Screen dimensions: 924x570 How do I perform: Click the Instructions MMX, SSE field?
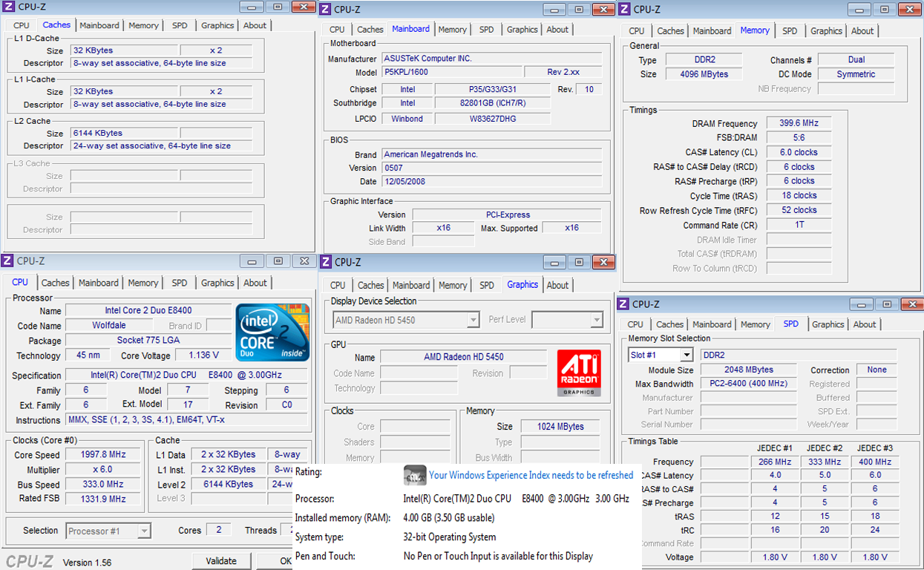point(186,420)
